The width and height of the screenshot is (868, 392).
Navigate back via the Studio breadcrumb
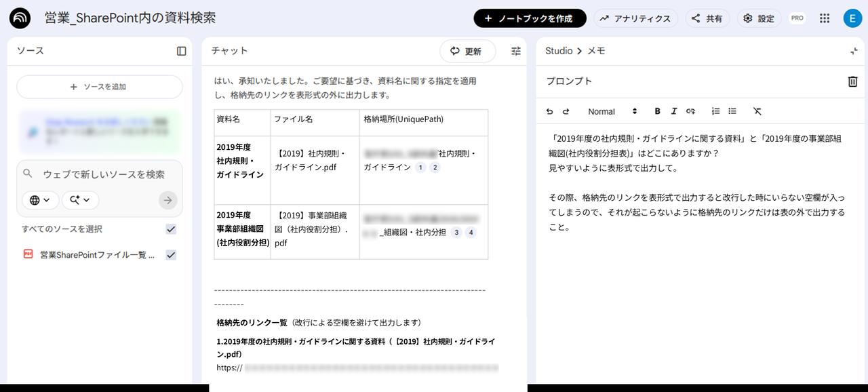558,51
